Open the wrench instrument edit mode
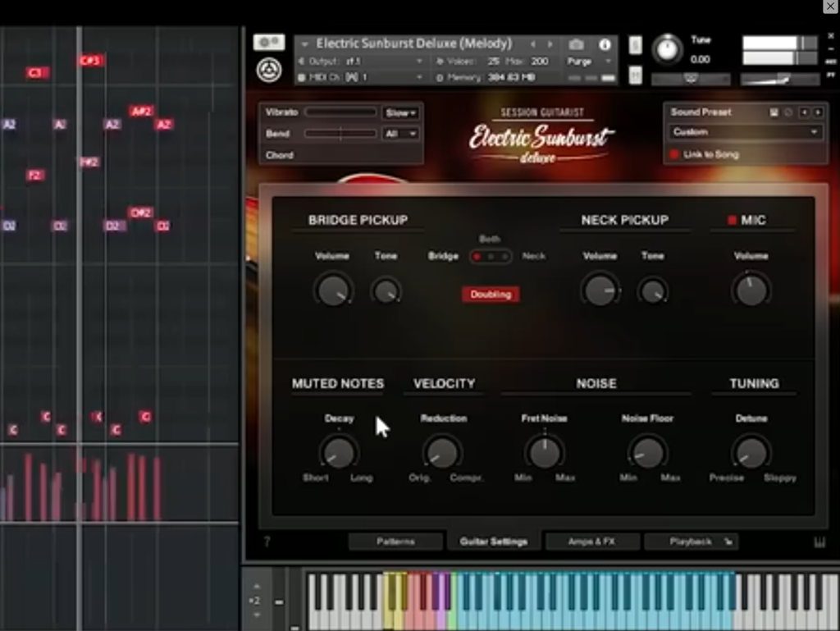Viewport: 840px width, 631px height. click(269, 42)
